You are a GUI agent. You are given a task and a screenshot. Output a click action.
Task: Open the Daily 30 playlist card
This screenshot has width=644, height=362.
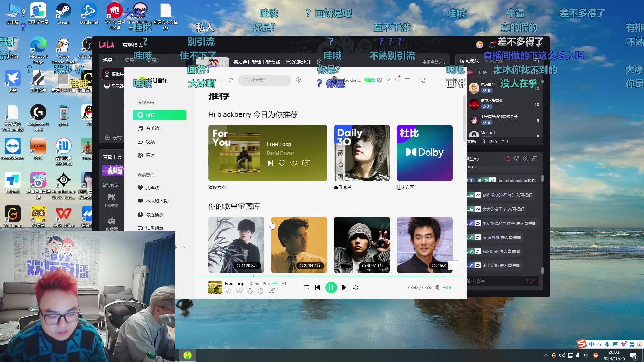tap(362, 153)
